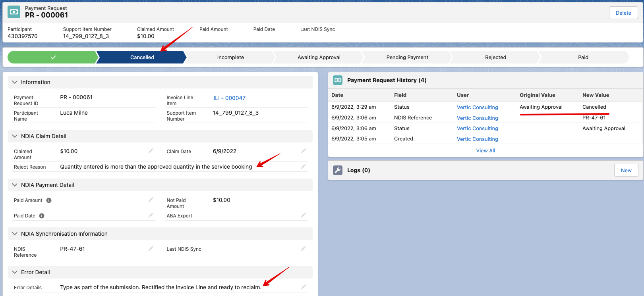Click View All in Payment Request History
This screenshot has width=644, height=296.
(485, 150)
